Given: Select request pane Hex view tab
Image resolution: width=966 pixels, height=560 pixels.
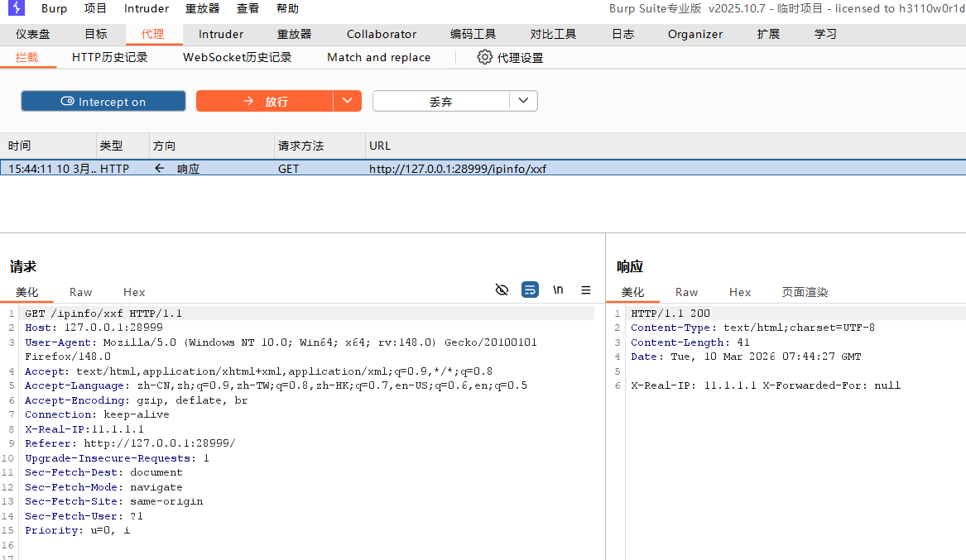Looking at the screenshot, I should [134, 292].
